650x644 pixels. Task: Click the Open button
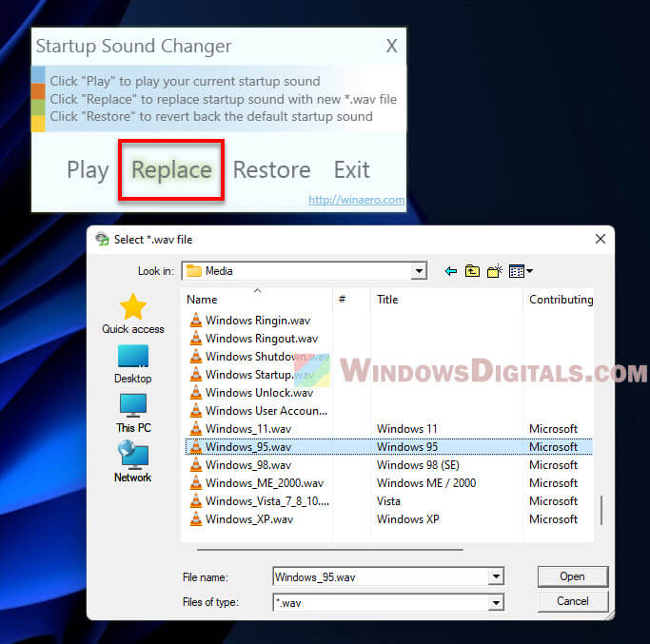pyautogui.click(x=573, y=576)
